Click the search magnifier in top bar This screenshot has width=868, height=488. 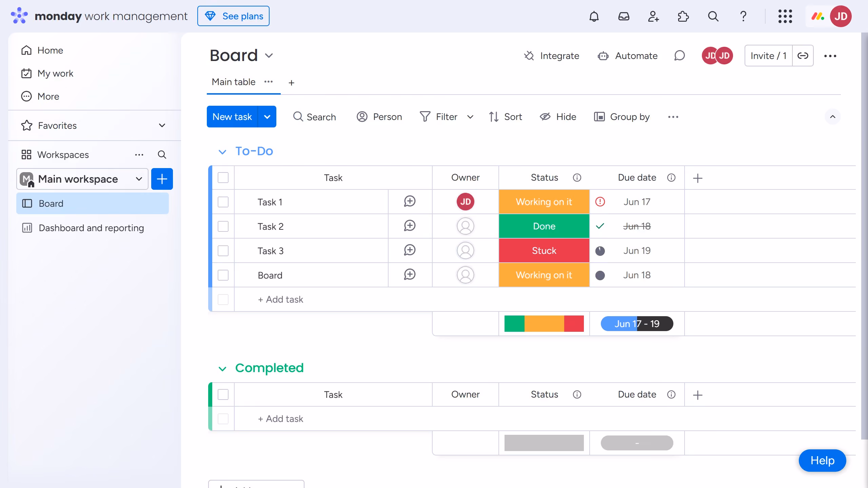point(713,16)
